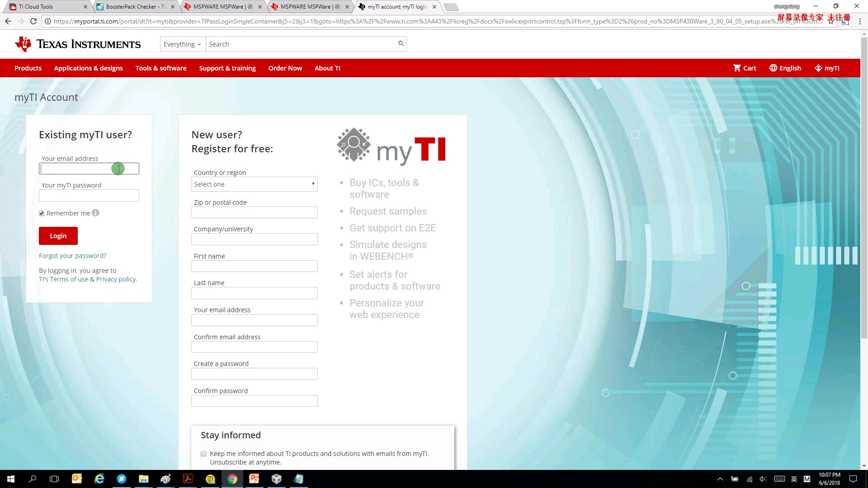Reload the page with the refresh icon
The width and height of the screenshot is (868, 488).
pos(33,21)
